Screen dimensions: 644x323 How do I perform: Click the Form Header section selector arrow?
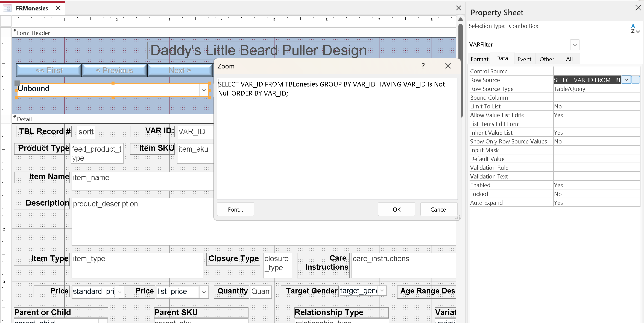tap(15, 31)
